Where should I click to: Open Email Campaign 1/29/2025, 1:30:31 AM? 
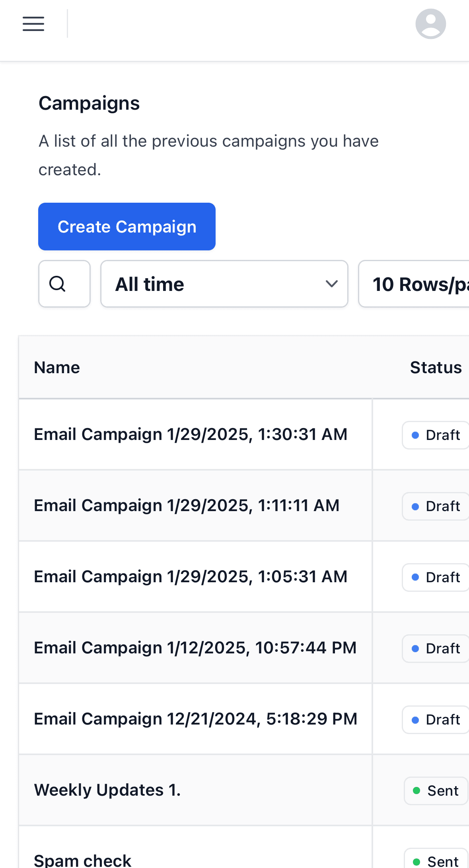coord(191,434)
